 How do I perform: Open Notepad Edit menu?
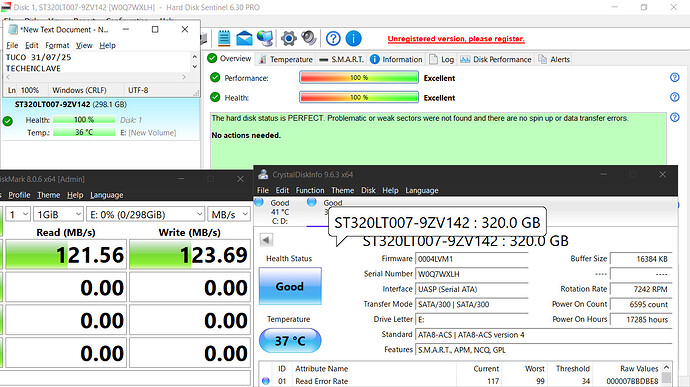tap(32, 45)
